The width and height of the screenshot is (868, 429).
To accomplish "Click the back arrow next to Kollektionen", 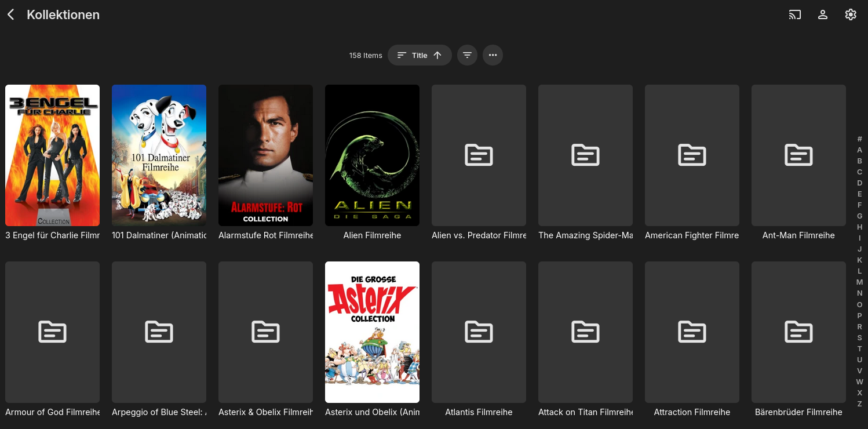I will click(11, 15).
